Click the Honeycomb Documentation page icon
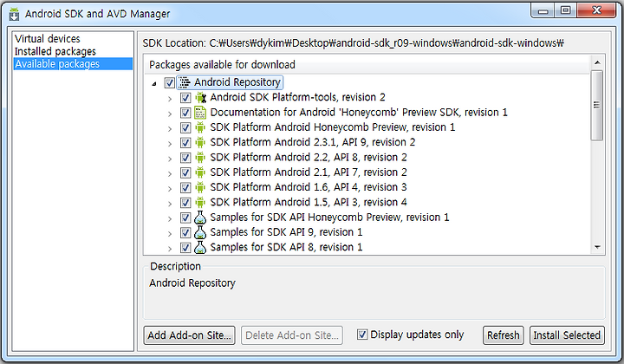The height and width of the screenshot is (364, 624). tap(200, 113)
